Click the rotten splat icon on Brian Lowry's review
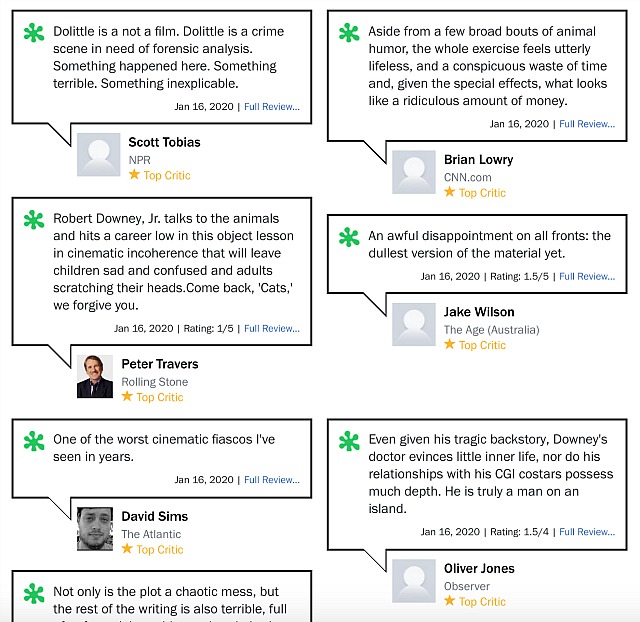The height and width of the screenshot is (622, 640). coord(349,34)
